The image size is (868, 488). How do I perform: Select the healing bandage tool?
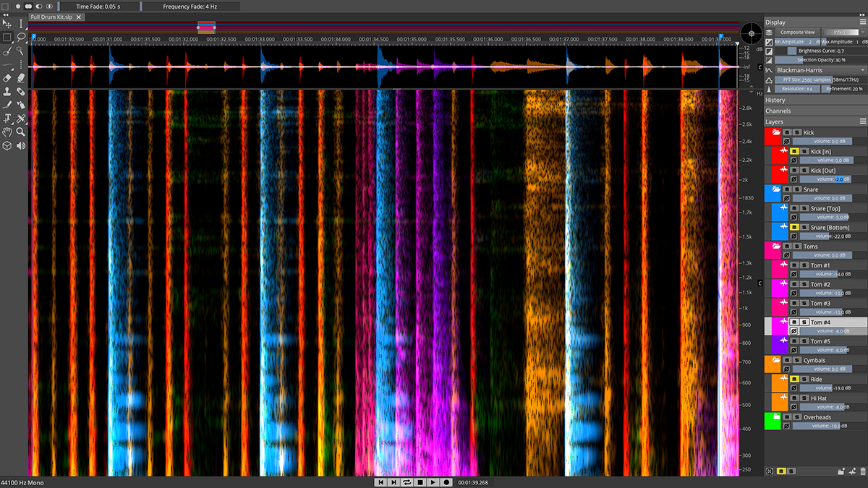point(21,91)
